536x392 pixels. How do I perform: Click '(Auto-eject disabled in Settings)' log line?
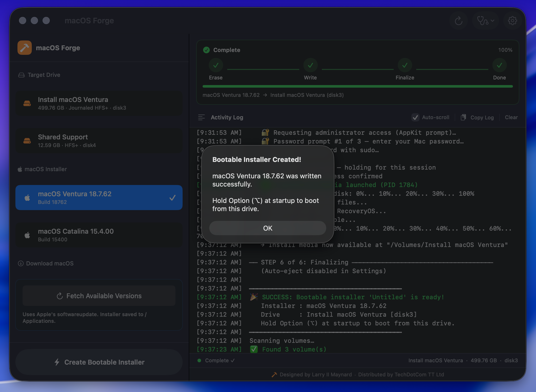pyautogui.click(x=324, y=271)
